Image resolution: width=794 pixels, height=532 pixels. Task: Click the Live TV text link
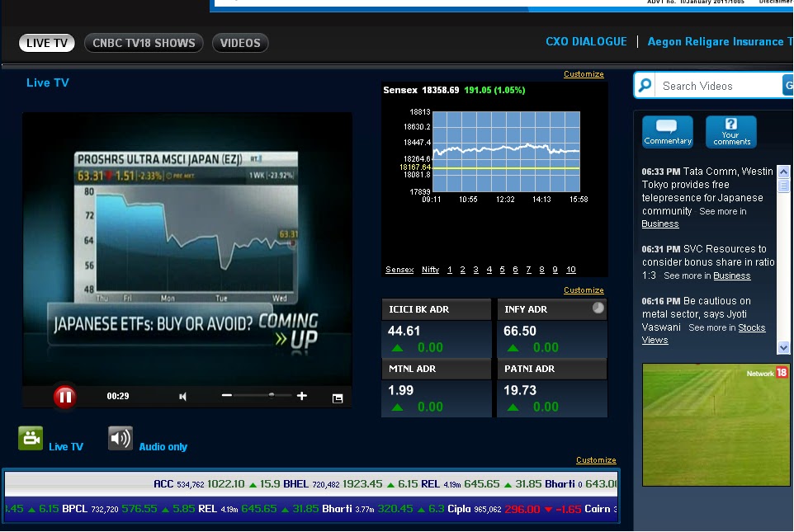[66, 446]
